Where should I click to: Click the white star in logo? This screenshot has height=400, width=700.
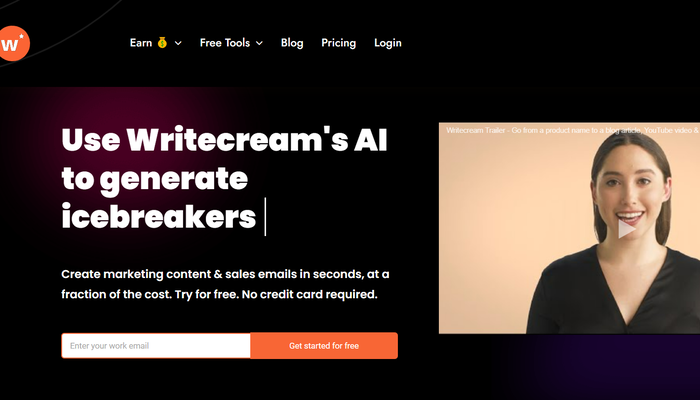coord(22,36)
